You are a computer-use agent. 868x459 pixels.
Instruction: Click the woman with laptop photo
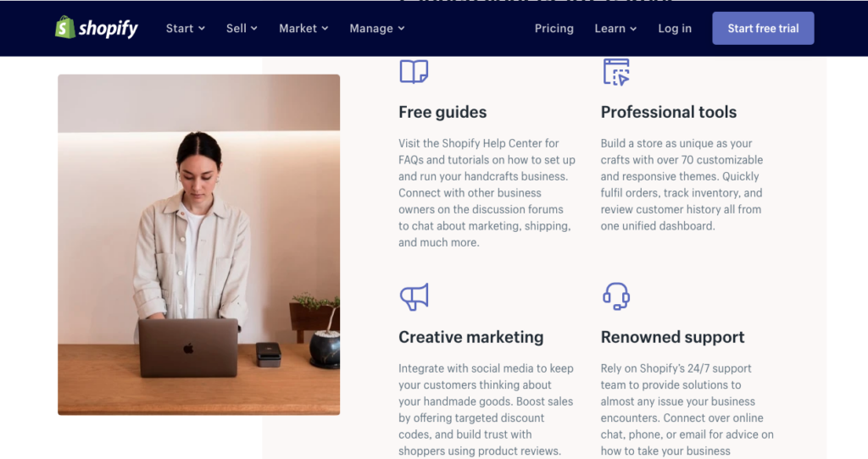tap(198, 245)
